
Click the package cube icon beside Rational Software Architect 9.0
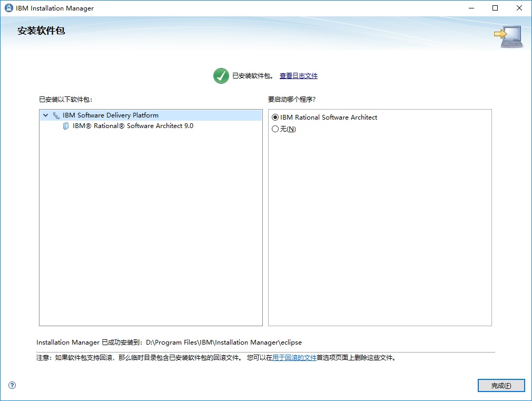pos(65,126)
